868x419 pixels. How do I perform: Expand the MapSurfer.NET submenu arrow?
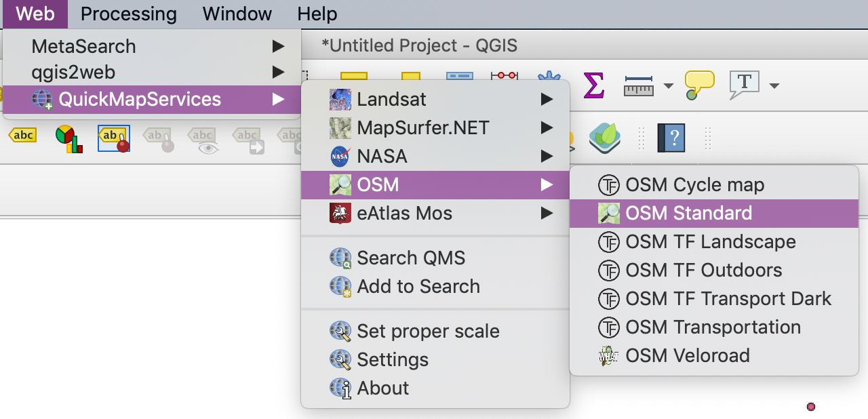point(547,127)
